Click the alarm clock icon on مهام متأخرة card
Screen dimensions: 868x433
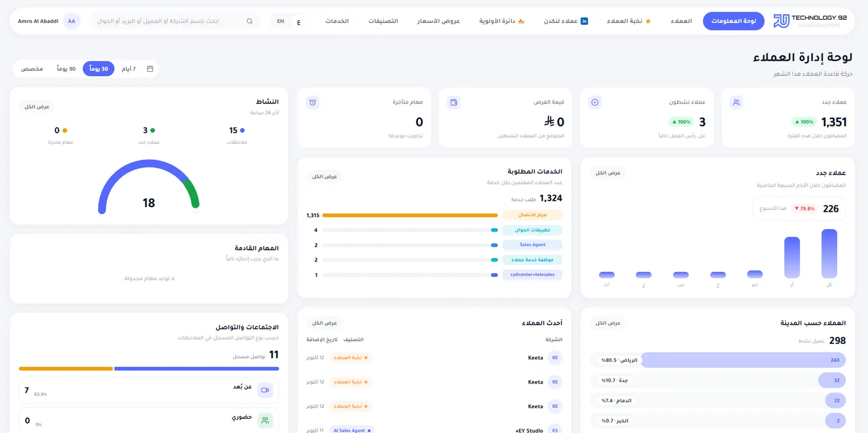[312, 102]
